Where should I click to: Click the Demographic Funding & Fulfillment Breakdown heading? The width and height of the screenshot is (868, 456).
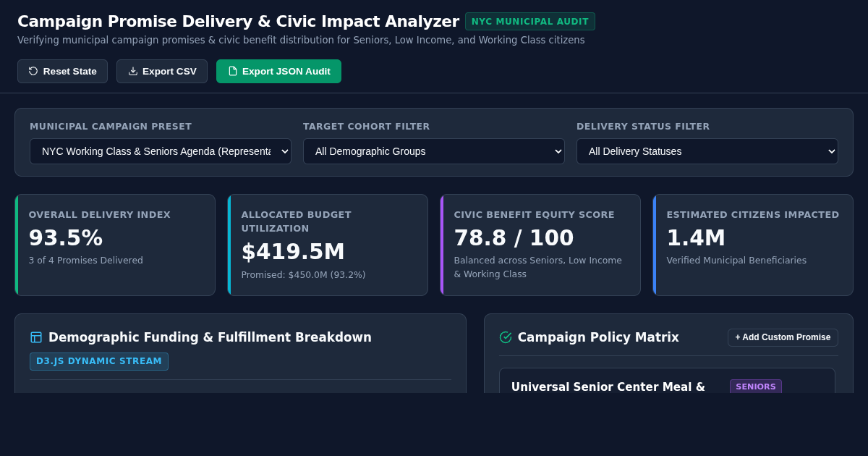point(210,337)
